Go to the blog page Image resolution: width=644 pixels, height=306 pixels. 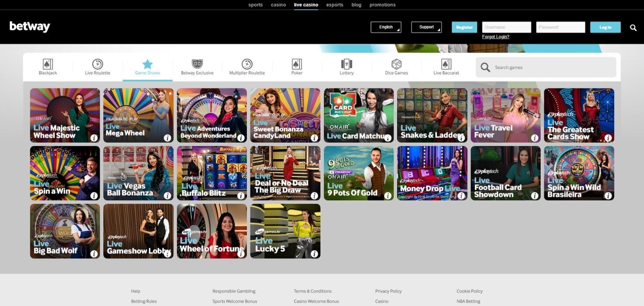[x=357, y=5]
